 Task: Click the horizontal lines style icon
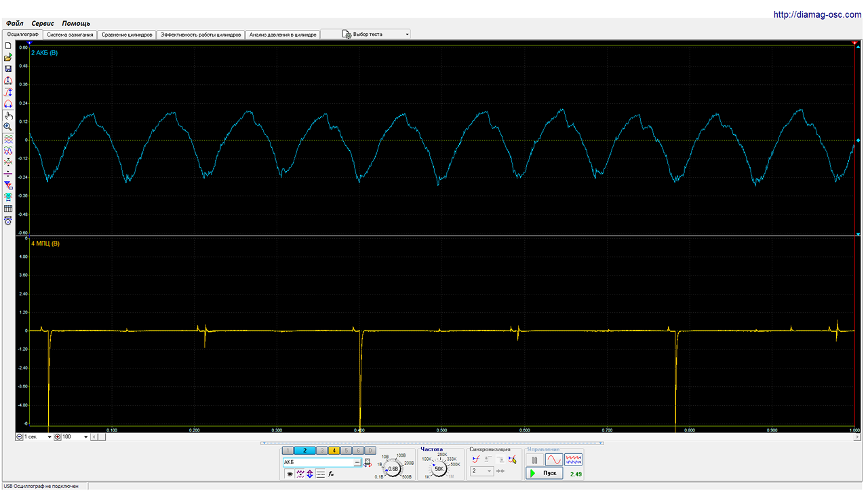pos(320,474)
